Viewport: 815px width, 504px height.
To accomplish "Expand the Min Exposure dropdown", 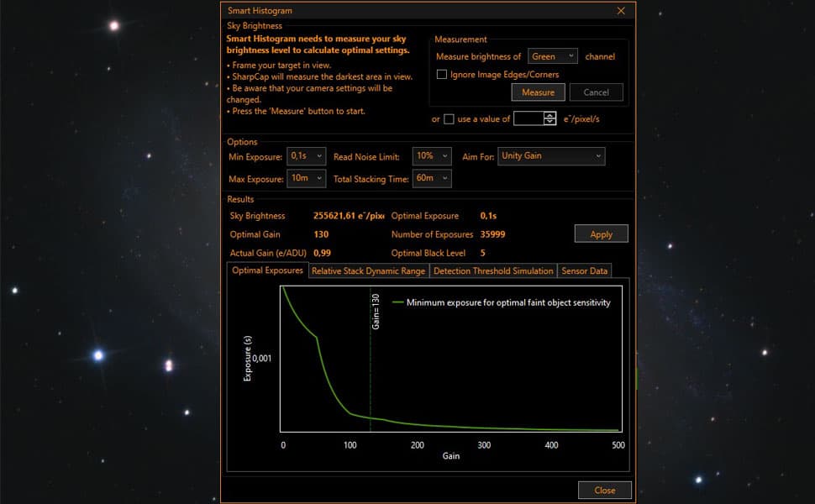I will [x=306, y=156].
